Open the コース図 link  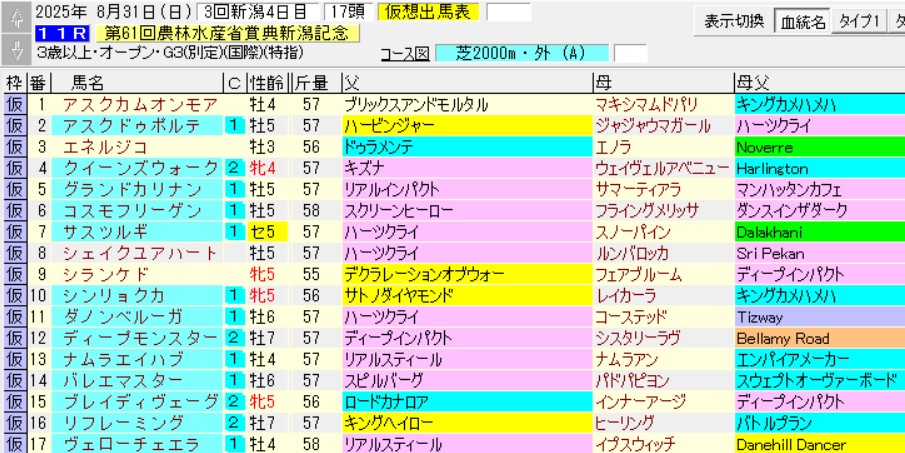coord(406,53)
